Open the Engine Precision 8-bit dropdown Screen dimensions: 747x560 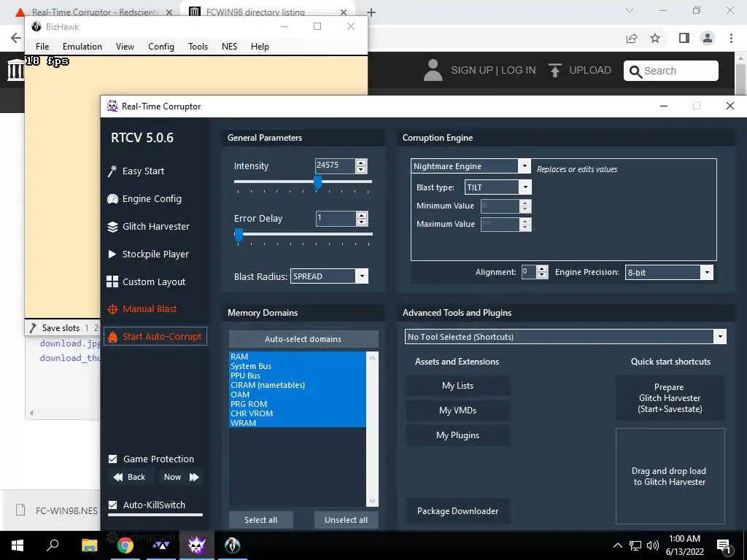pyautogui.click(x=707, y=273)
